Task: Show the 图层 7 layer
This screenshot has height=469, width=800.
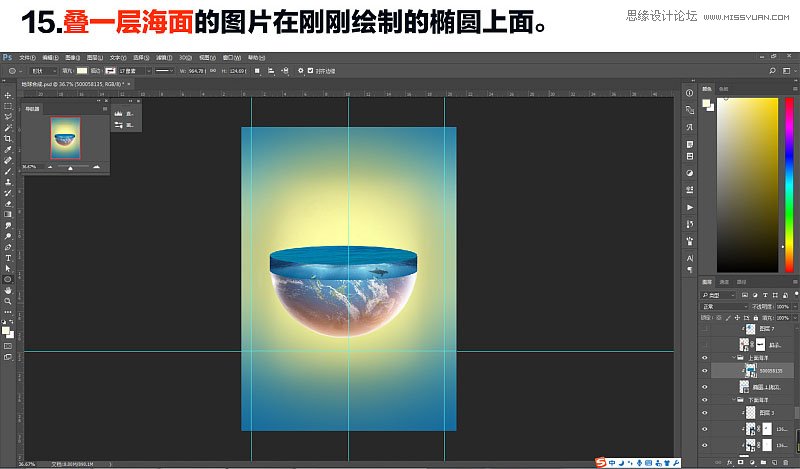Action: (705, 329)
